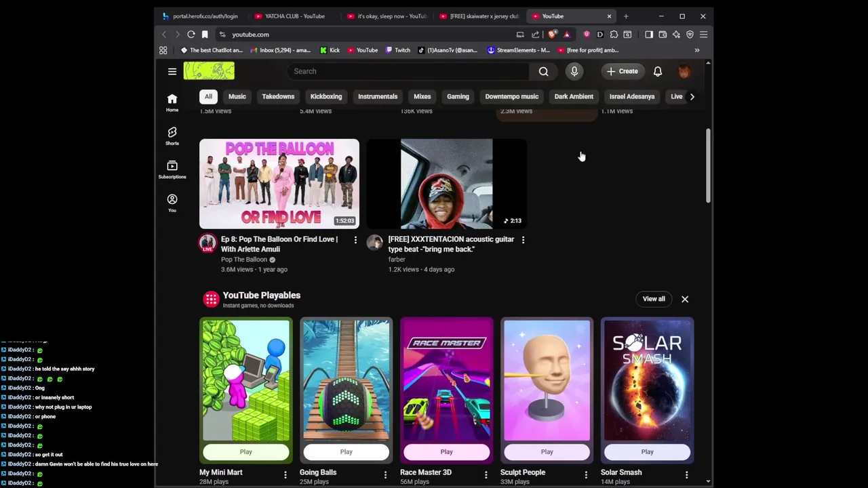868x488 pixels.
Task: Open Shorts in sidebar
Action: coord(172,136)
